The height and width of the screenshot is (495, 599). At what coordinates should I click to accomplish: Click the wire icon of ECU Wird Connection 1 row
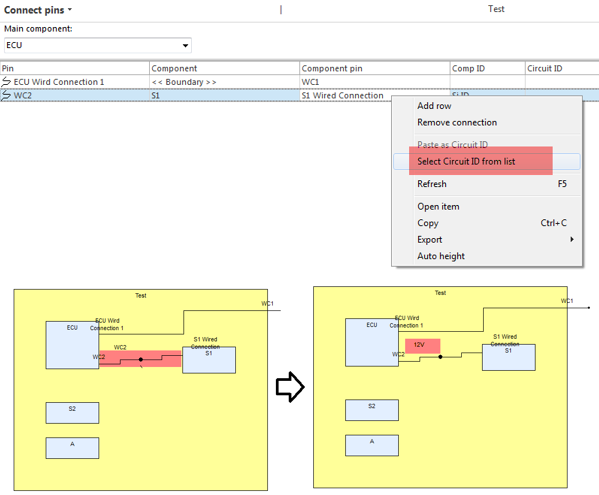click(6, 81)
